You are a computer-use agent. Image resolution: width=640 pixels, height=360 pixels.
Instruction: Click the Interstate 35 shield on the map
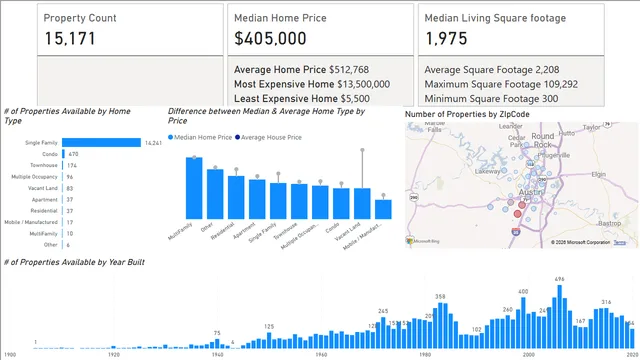[x=516, y=232]
